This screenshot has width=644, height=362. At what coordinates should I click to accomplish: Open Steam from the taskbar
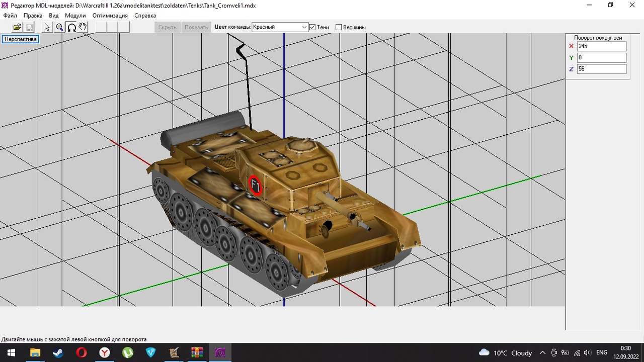click(58, 352)
